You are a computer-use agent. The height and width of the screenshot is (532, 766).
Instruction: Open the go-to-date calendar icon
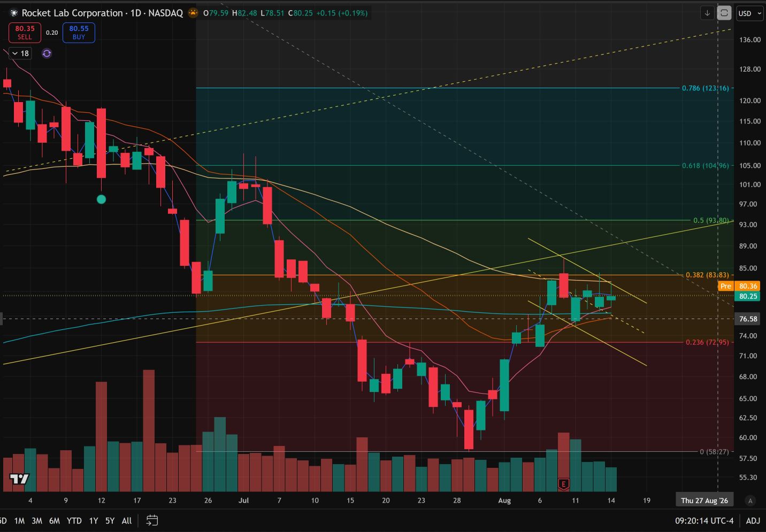(x=152, y=520)
